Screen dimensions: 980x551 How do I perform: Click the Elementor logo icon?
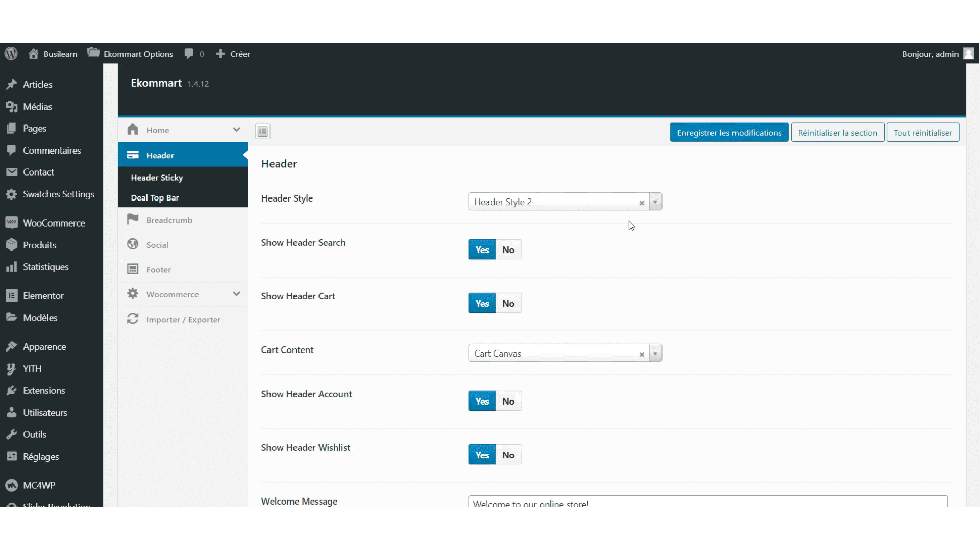click(12, 295)
